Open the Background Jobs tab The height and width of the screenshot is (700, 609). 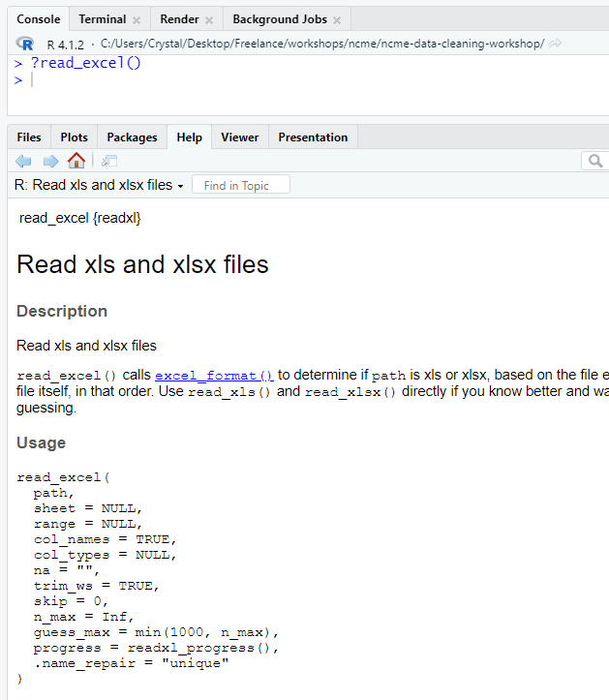(x=279, y=19)
